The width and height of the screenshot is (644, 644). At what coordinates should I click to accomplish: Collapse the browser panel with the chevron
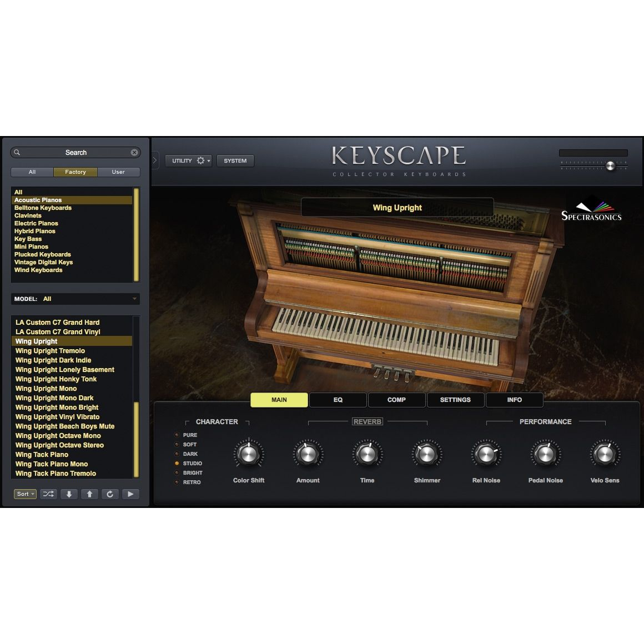[x=154, y=160]
